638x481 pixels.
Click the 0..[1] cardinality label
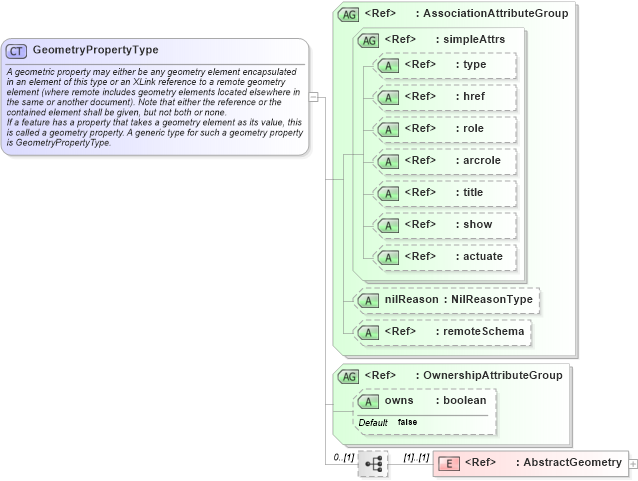344,457
